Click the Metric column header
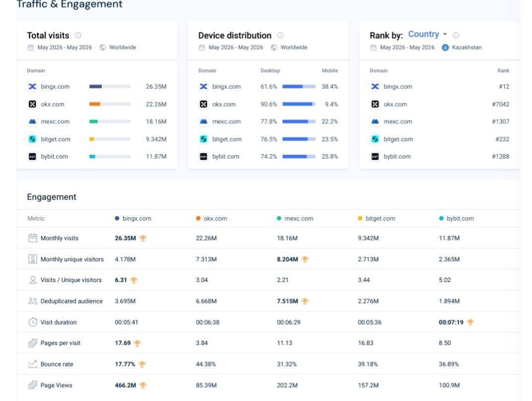 36,219
